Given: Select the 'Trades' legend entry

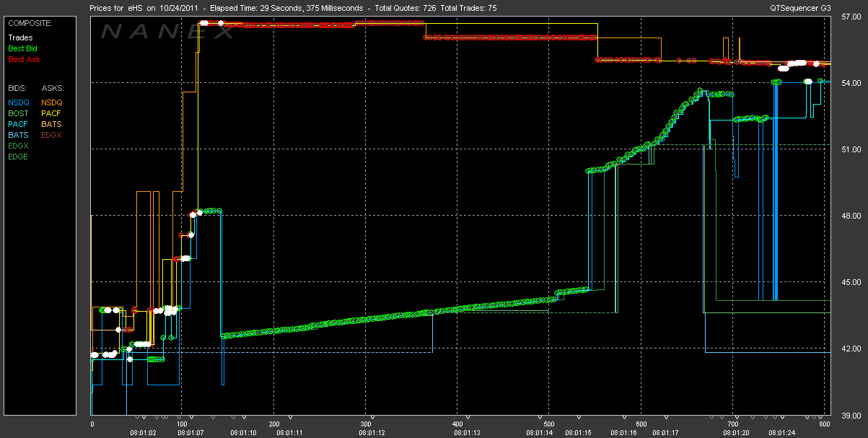Looking at the screenshot, I should point(19,38).
